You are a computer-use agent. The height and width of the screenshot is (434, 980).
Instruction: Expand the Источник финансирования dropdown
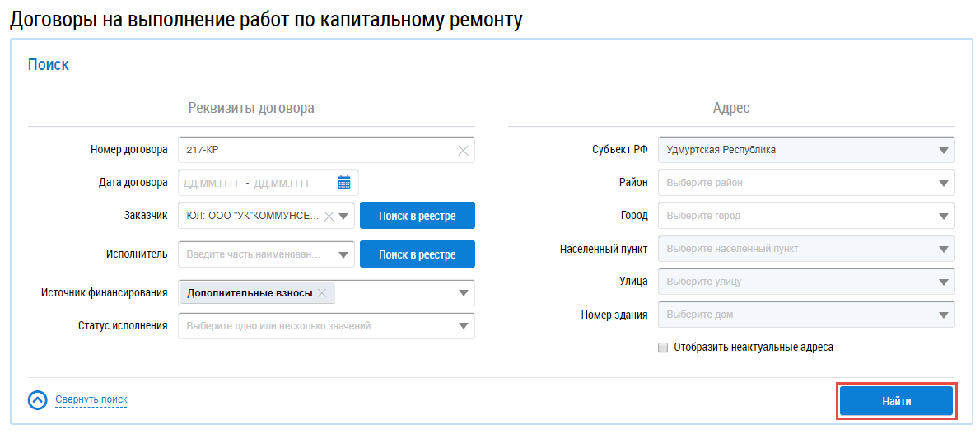click(464, 293)
